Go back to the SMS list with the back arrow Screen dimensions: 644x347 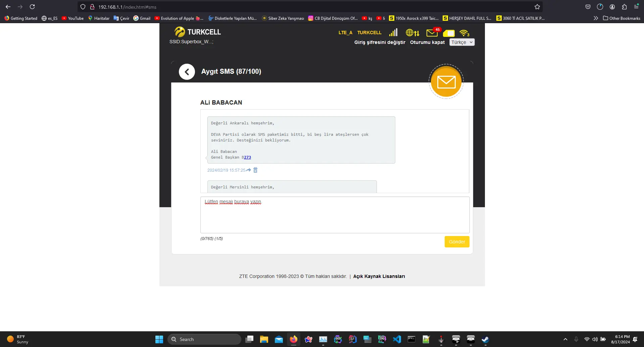(x=187, y=72)
